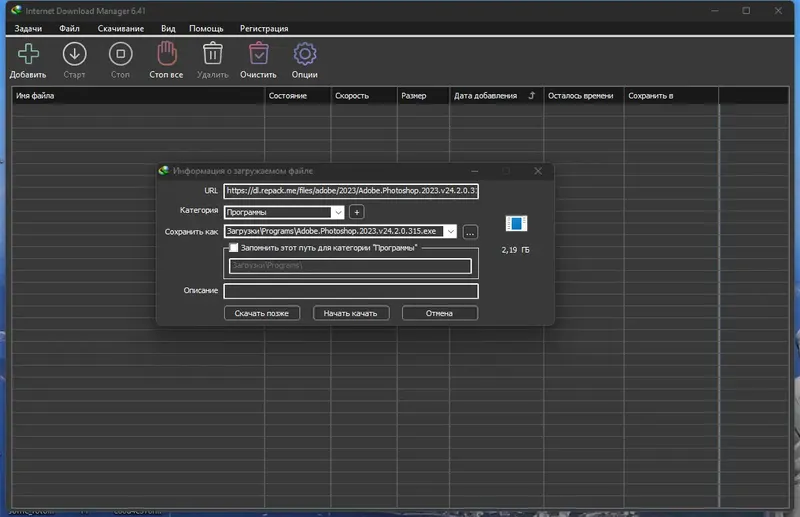Click the Старт download arrow icon
Image resolution: width=800 pixels, height=517 pixels.
coord(74,54)
